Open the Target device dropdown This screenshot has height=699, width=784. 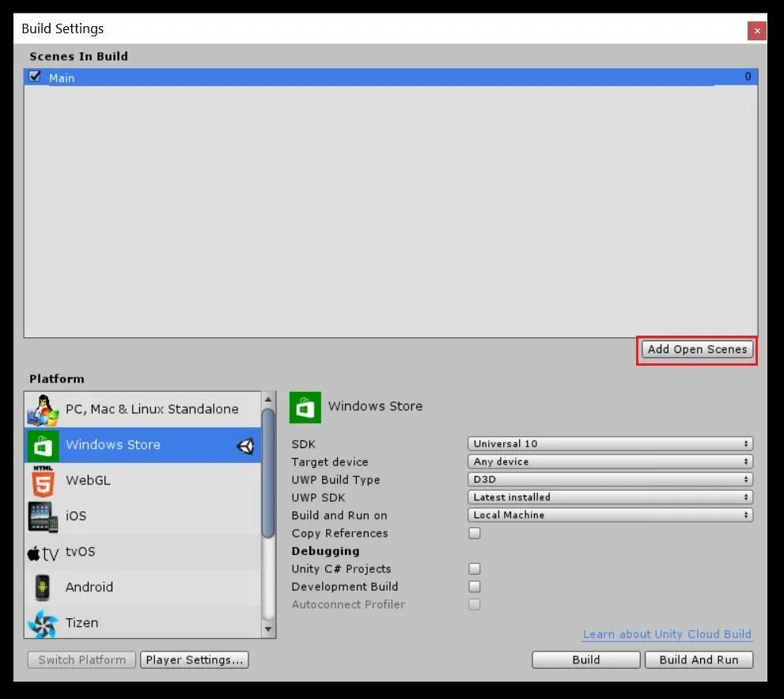(610, 462)
